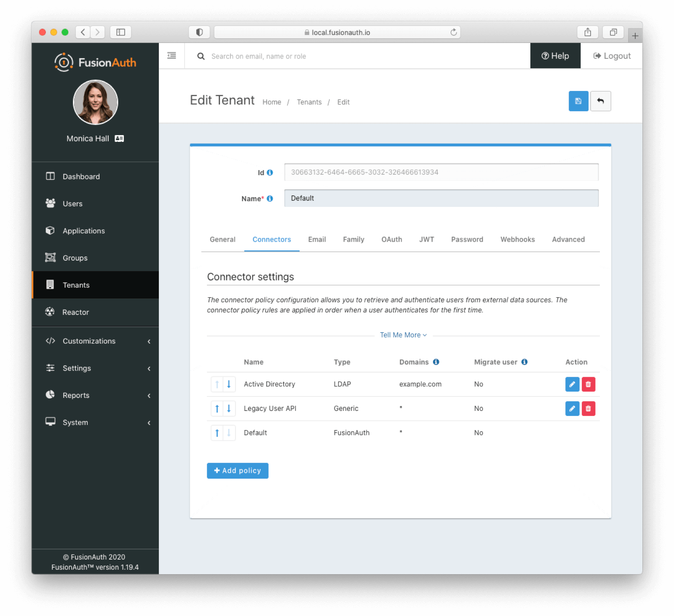Move Active Directory policy down
674x616 pixels.
tap(229, 384)
